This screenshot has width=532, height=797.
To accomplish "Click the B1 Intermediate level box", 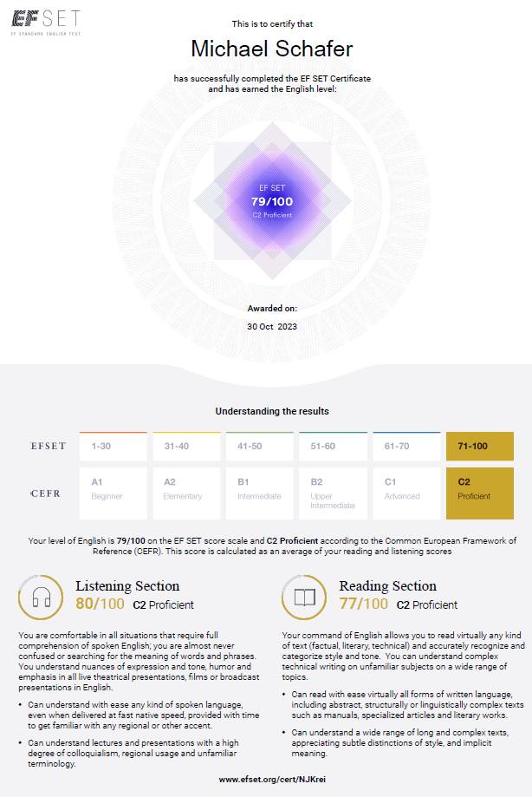I will (259, 493).
